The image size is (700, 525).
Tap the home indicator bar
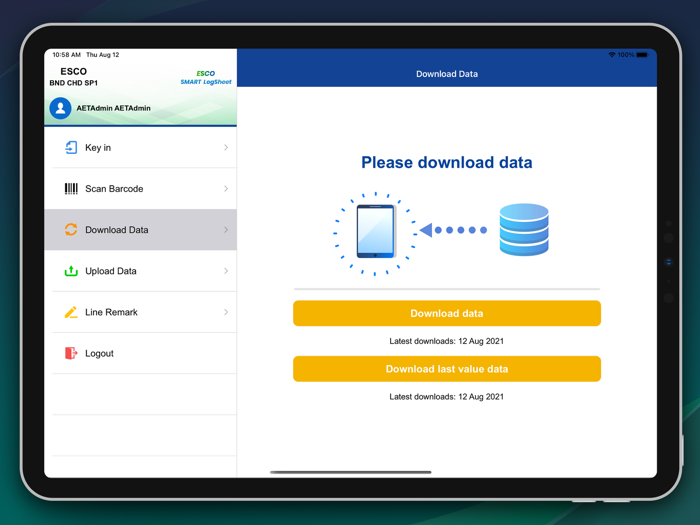pos(350,472)
